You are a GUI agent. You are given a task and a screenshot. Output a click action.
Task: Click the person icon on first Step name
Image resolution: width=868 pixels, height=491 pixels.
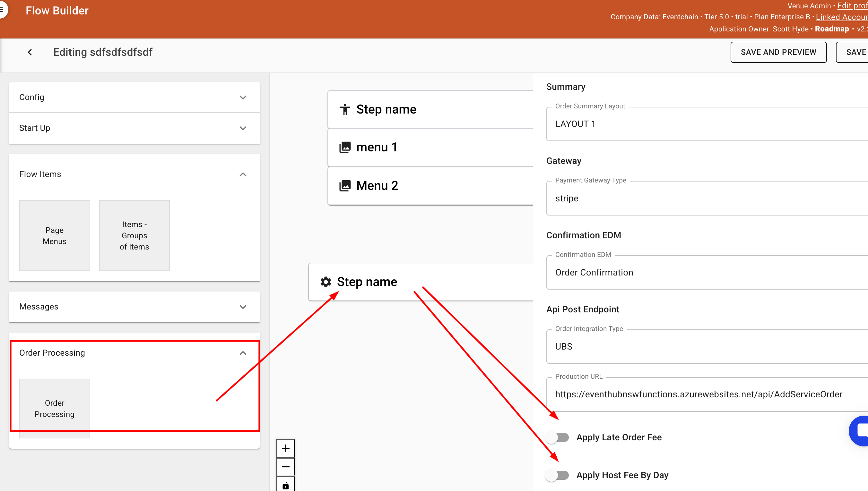tap(345, 109)
